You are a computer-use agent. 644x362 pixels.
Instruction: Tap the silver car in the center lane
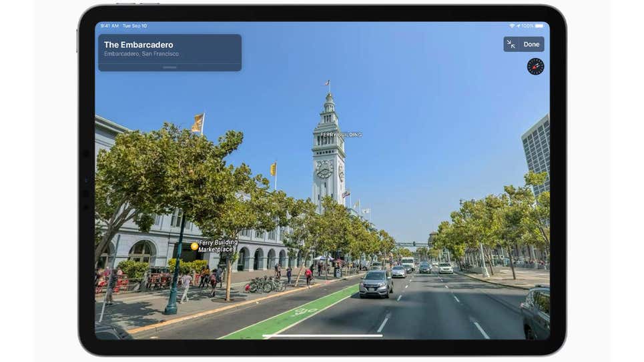[x=376, y=283]
